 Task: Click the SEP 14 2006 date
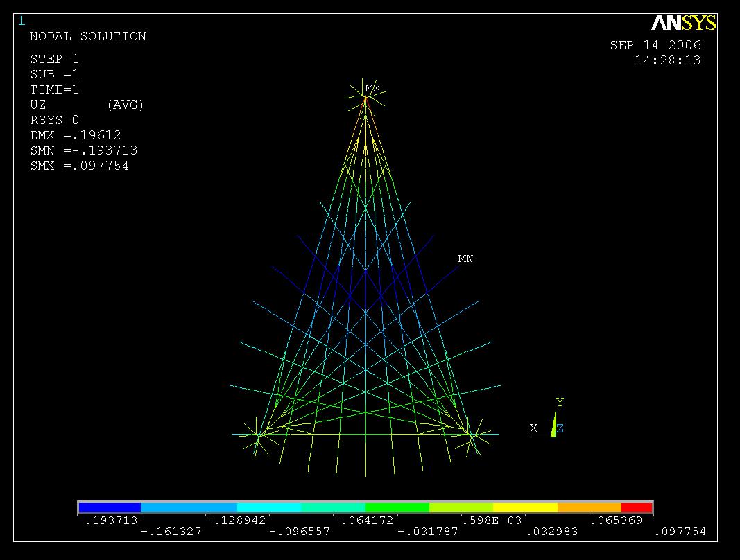pyautogui.click(x=655, y=45)
